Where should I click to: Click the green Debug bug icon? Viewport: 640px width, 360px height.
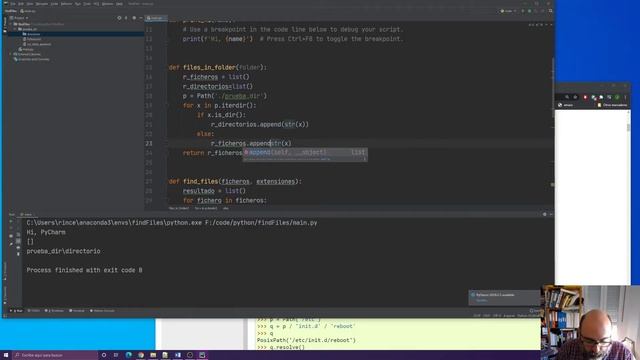[529, 11]
